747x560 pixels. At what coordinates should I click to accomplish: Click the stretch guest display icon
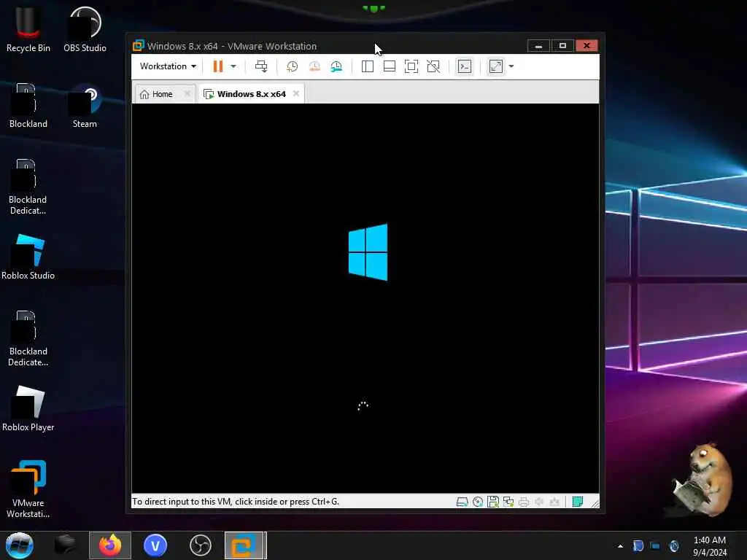coord(496,66)
